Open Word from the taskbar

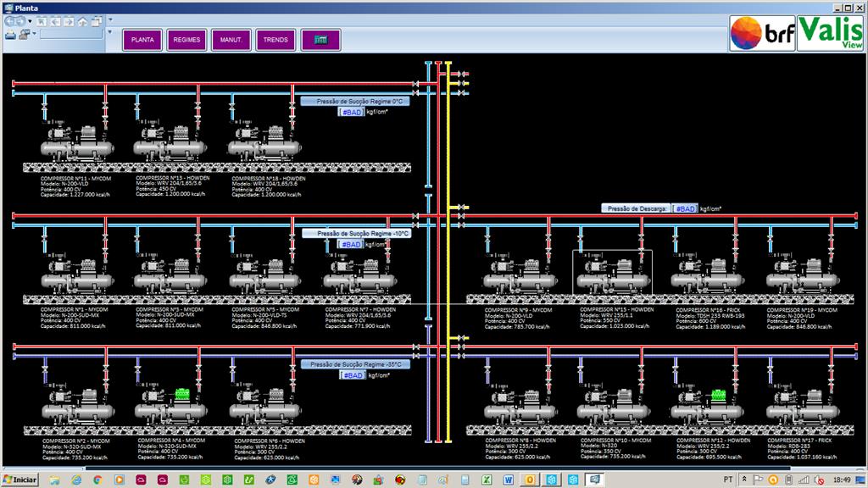509,480
